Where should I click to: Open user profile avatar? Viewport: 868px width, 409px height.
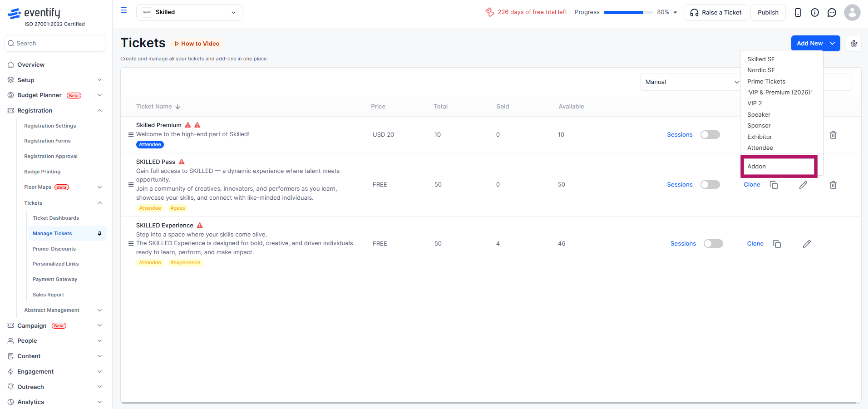[852, 12]
